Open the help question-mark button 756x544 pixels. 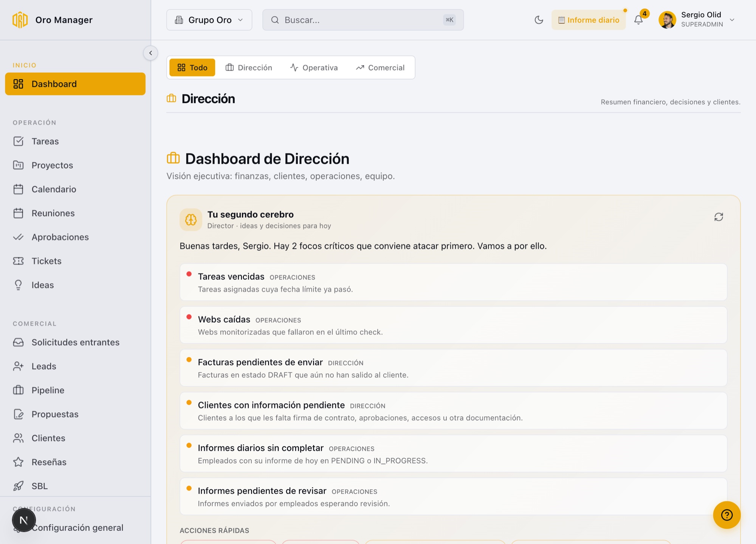pyautogui.click(x=727, y=515)
